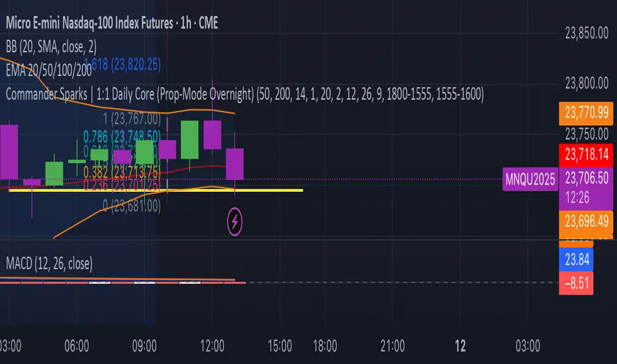Select the MACD (12, 26, close) legend

coord(50,263)
